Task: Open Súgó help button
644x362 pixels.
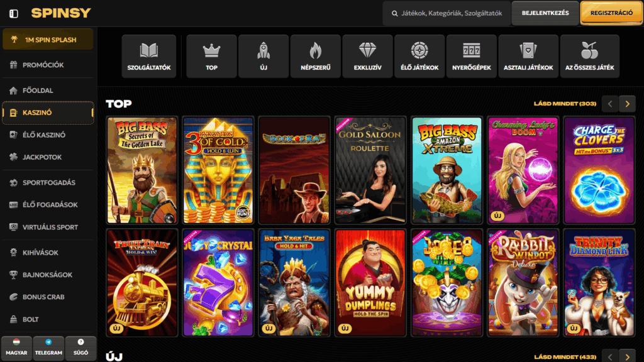Action: pyautogui.click(x=80, y=348)
